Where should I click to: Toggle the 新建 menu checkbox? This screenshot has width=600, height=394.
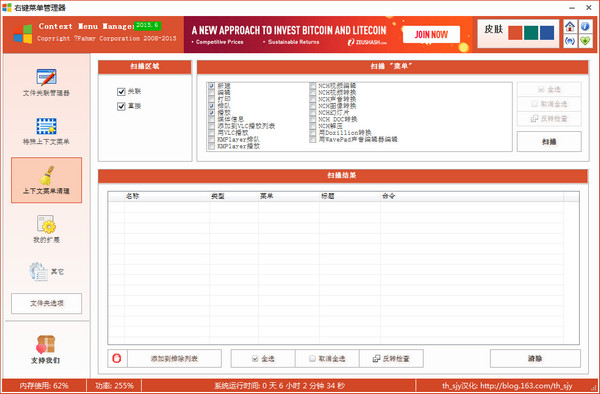212,86
